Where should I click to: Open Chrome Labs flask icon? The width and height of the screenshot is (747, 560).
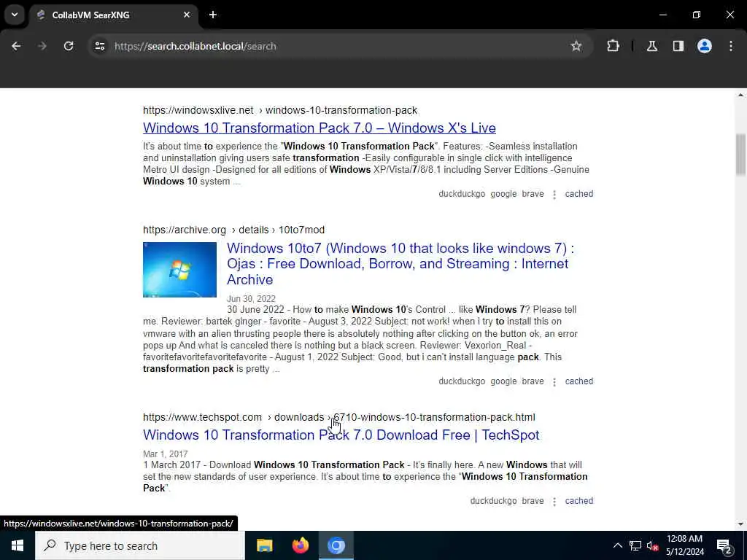click(x=652, y=46)
